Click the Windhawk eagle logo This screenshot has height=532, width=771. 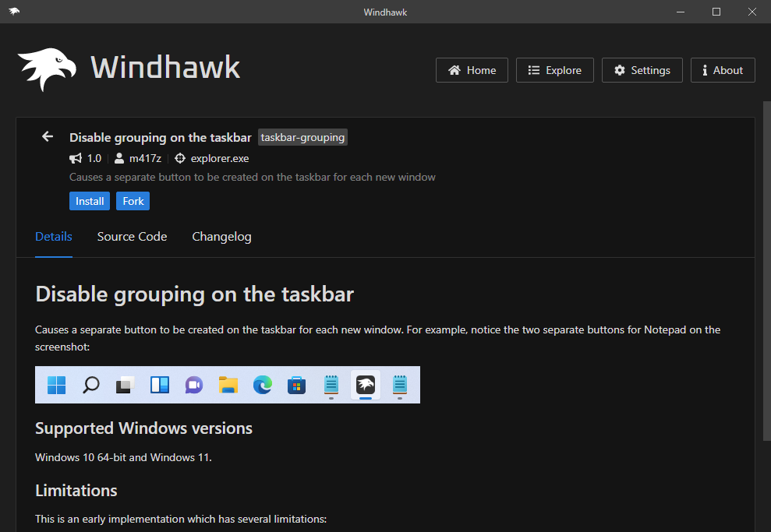click(x=48, y=69)
